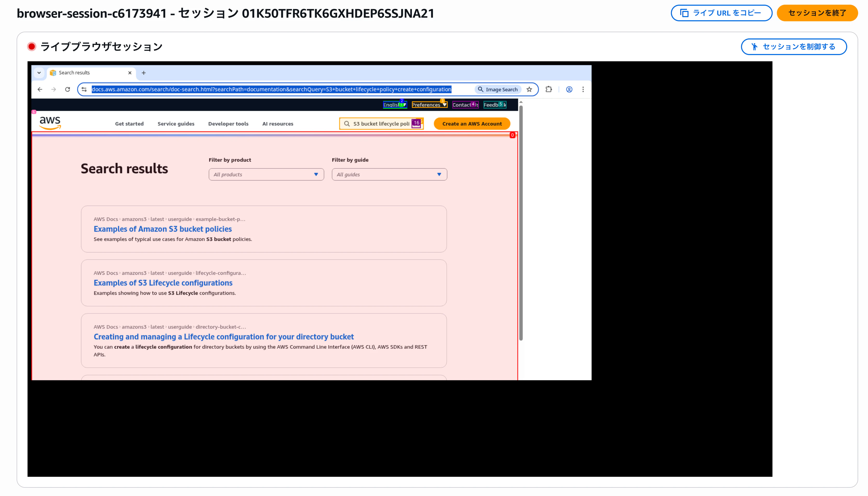Viewport: 868px width, 496px height.
Task: Click the Contact Us link
Action: click(465, 105)
